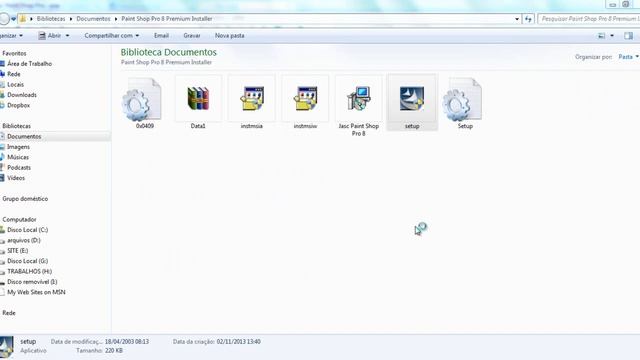
Task: Open the Imagens library
Action: tap(18, 147)
